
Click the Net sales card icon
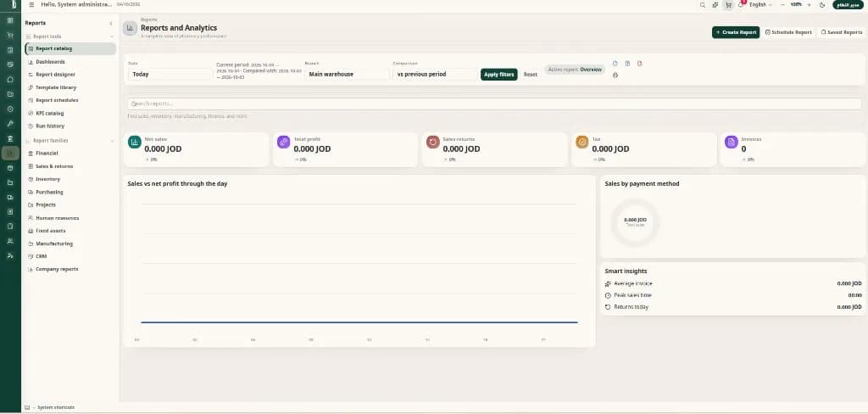pos(135,142)
